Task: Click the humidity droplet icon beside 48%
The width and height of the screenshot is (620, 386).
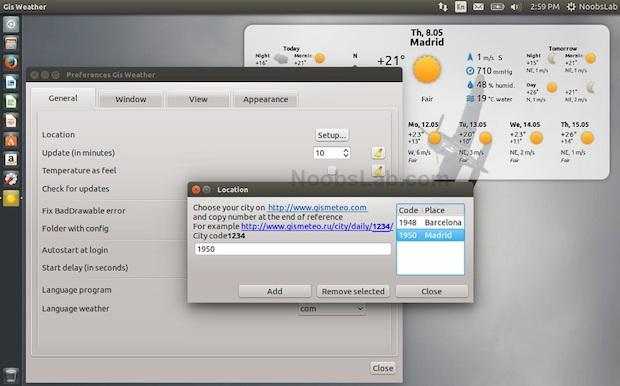Action: coord(470,85)
